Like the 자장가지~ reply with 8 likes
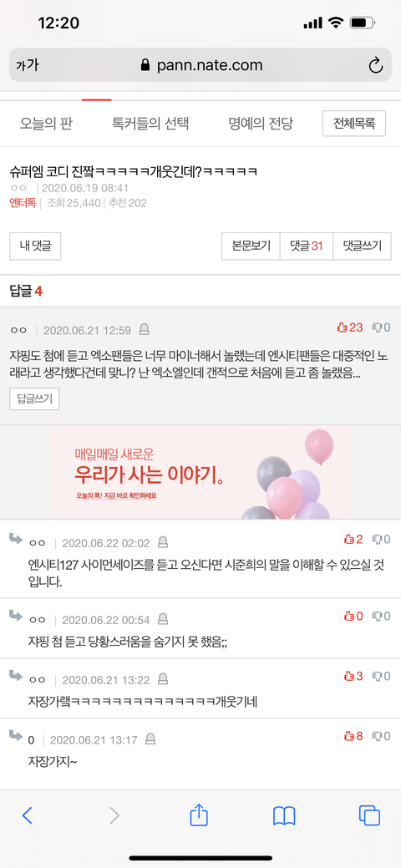401x868 pixels. tap(349, 736)
